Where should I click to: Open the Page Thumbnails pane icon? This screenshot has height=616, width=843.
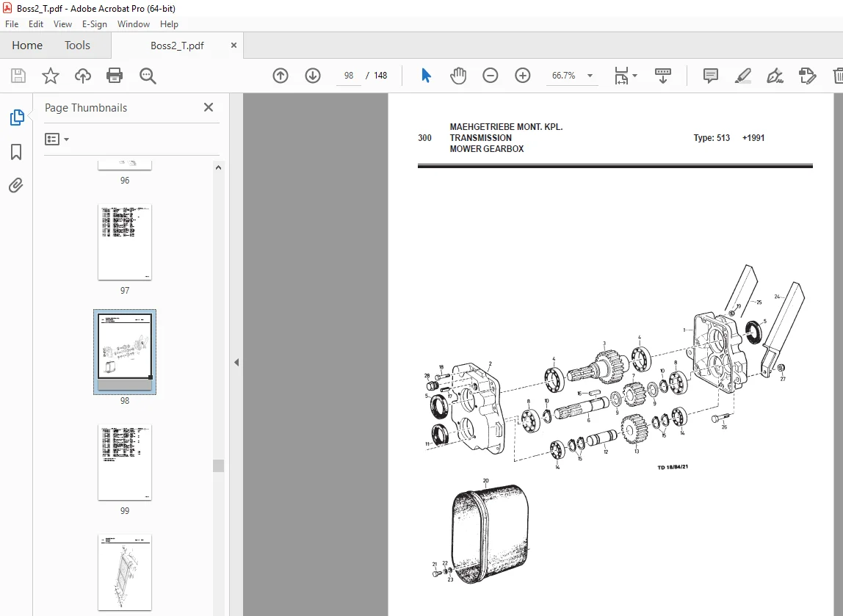[17, 117]
